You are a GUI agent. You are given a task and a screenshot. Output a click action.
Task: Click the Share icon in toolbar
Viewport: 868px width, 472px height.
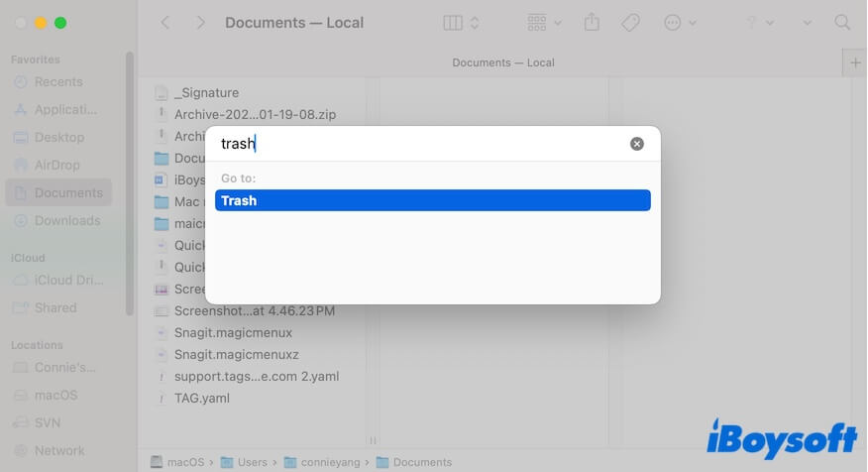[592, 22]
